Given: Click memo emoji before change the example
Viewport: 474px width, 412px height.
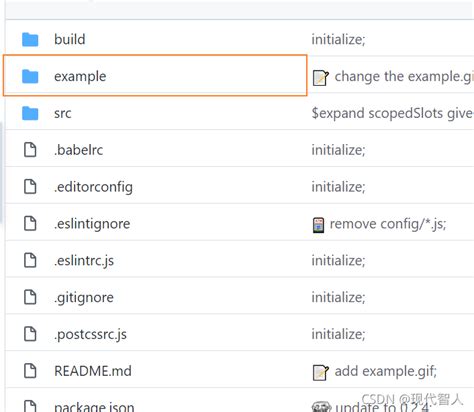Looking at the screenshot, I should (321, 78).
